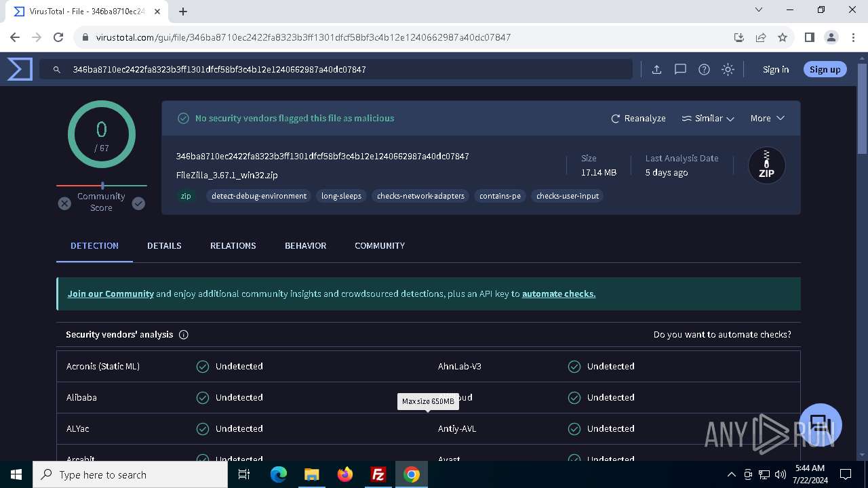Expand the tab search dropdown arrow
Image resolution: width=868 pixels, height=488 pixels.
759,9
